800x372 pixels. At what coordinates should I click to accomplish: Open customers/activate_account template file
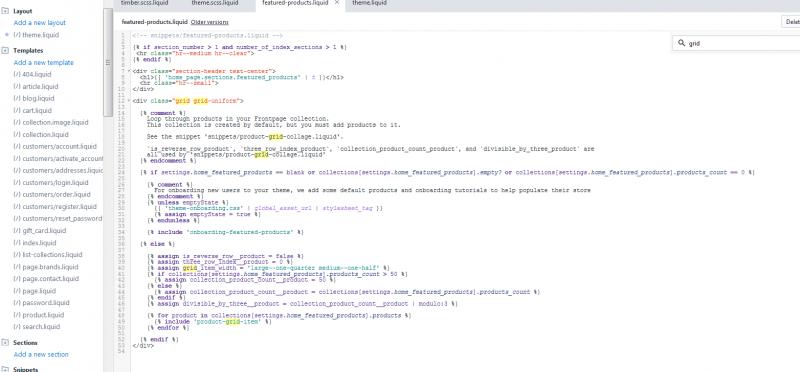(59, 159)
